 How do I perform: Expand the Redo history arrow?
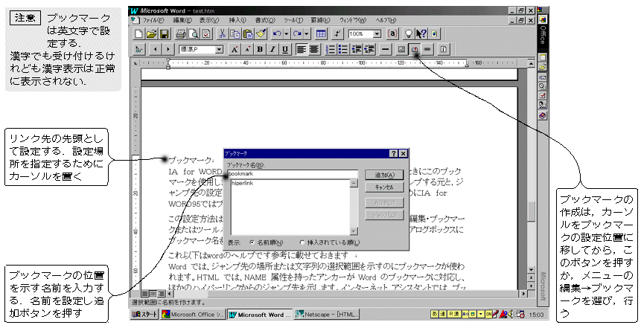pyautogui.click(x=307, y=33)
